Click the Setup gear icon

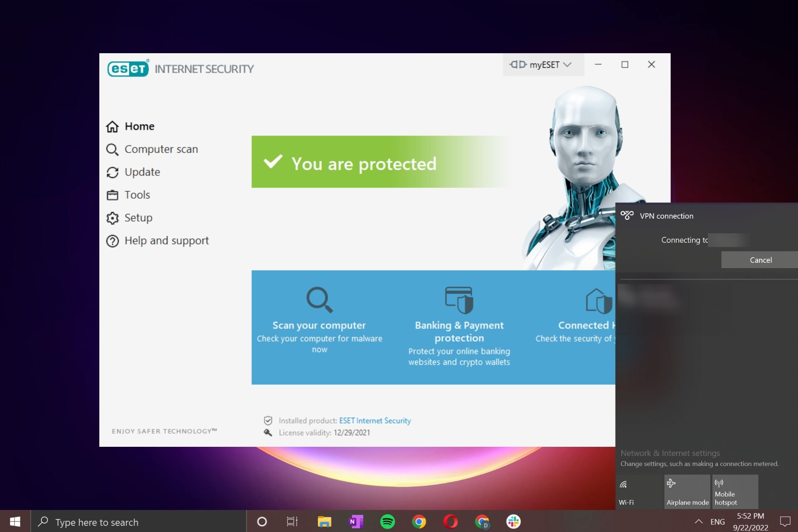(112, 218)
